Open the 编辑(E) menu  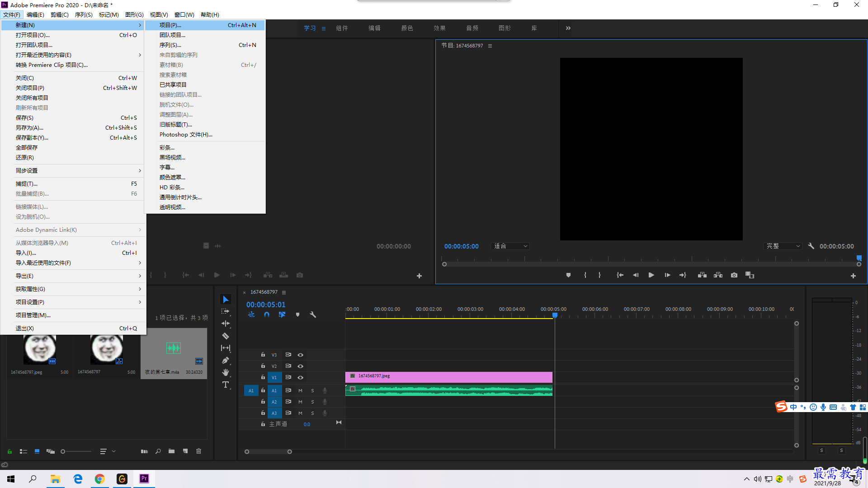[x=35, y=15]
